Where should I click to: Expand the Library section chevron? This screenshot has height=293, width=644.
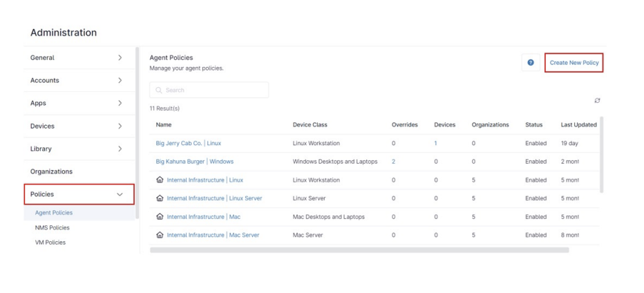pos(120,149)
